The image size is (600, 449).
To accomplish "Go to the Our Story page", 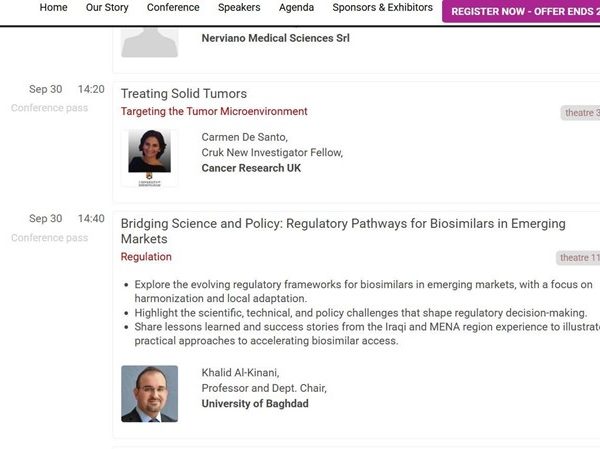I will (107, 8).
